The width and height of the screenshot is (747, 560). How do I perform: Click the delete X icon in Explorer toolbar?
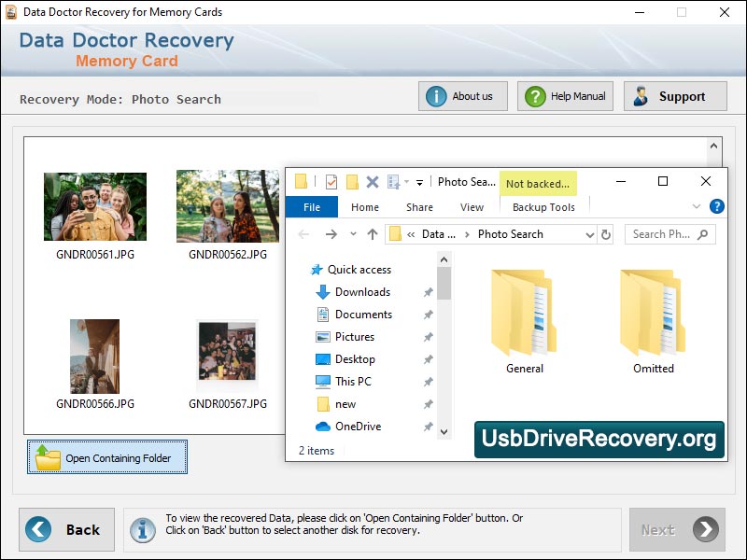click(373, 181)
